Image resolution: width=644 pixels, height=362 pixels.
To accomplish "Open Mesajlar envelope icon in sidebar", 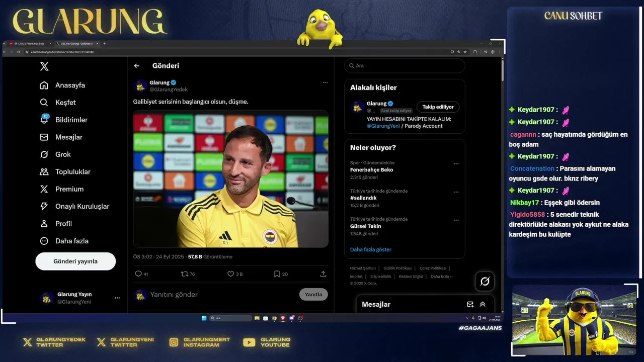I will click(x=44, y=137).
